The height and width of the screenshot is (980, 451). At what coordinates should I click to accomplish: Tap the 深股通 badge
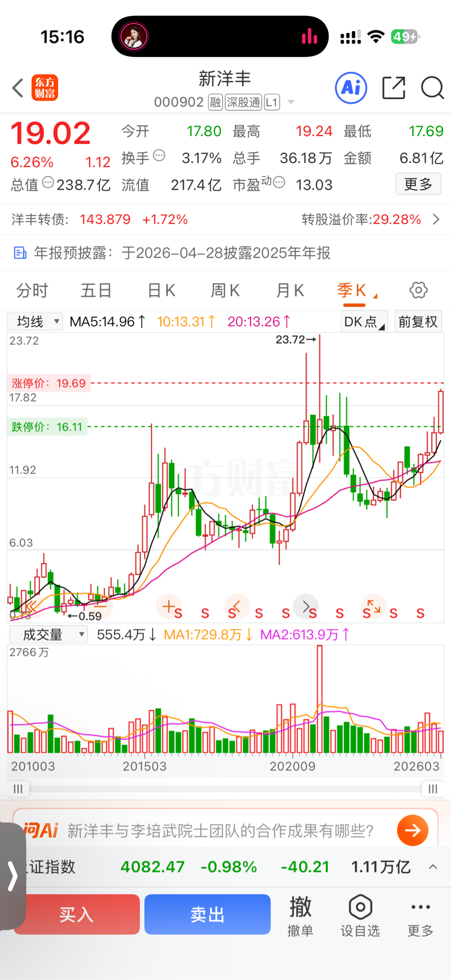click(x=243, y=103)
